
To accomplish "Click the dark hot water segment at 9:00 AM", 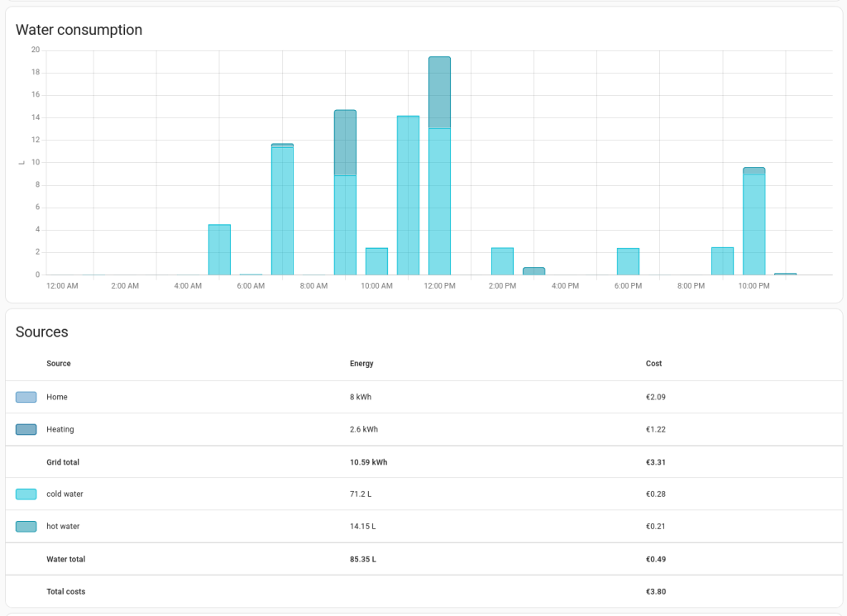I will (345, 142).
